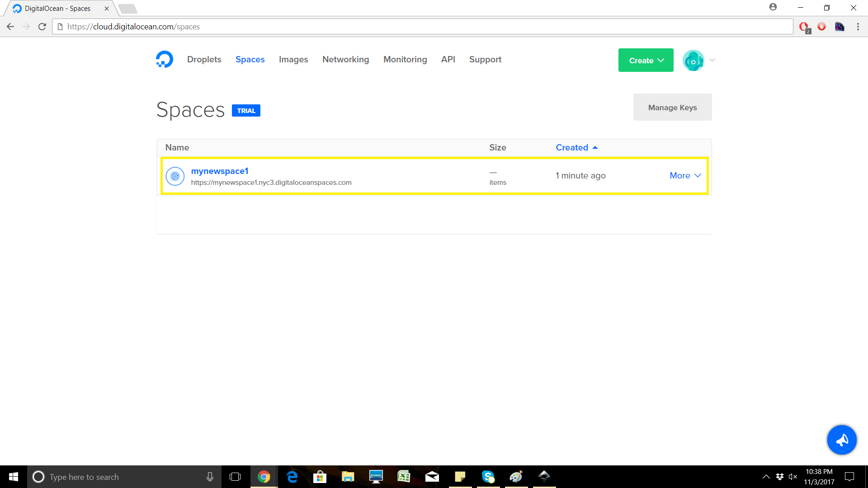
Task: Open the Networking navigation tab
Action: pos(345,60)
